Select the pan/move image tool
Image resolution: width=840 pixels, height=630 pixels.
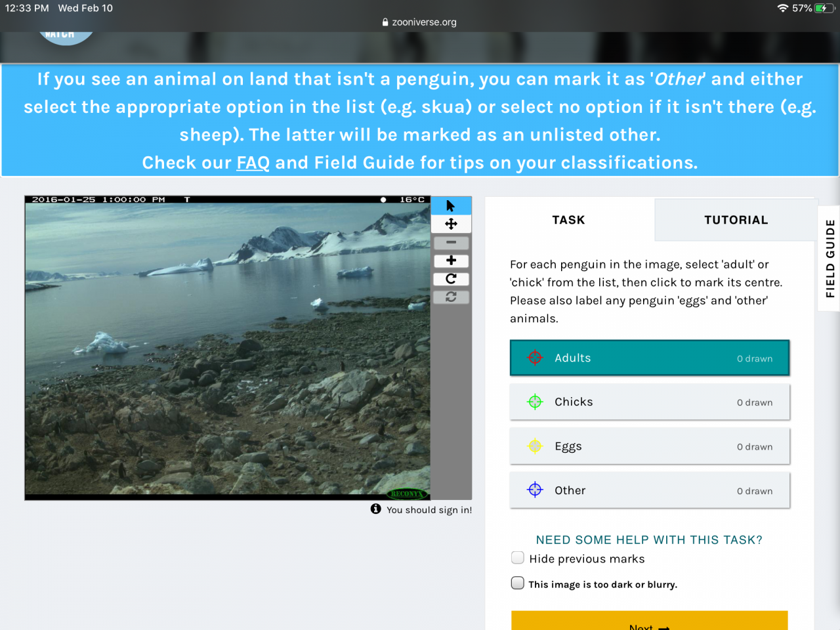pos(451,224)
